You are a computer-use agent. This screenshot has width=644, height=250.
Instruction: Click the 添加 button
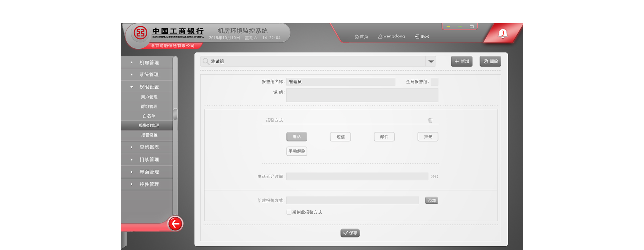click(x=432, y=200)
